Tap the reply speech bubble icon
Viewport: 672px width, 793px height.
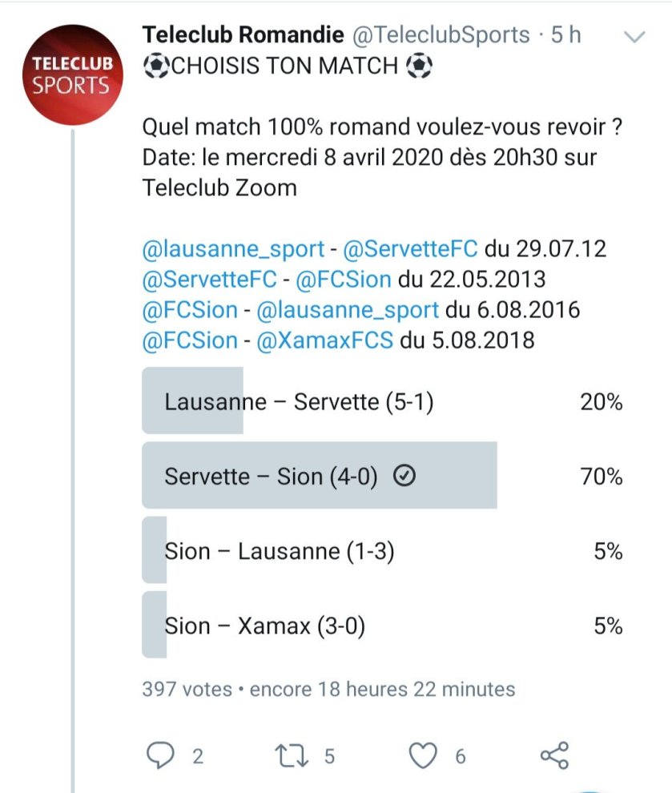(x=163, y=755)
